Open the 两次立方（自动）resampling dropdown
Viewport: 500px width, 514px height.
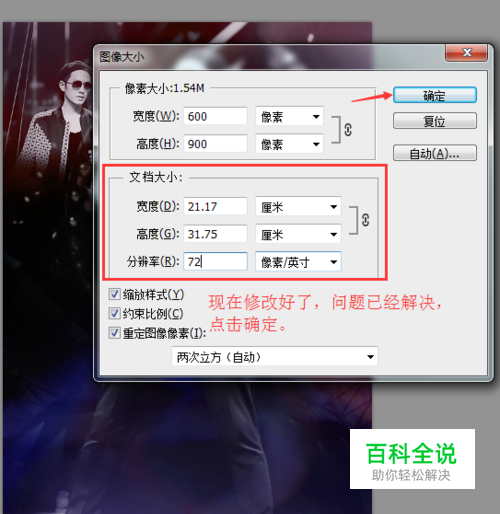275,357
